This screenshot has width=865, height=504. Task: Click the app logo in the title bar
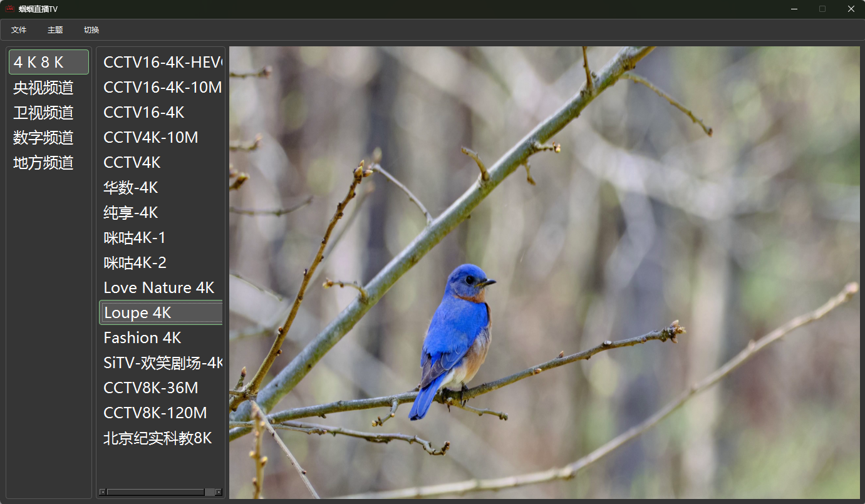pyautogui.click(x=10, y=9)
